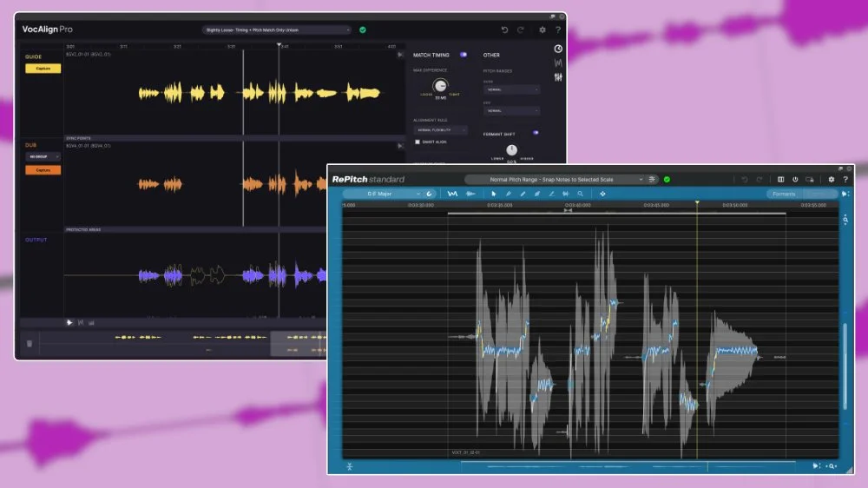The width and height of the screenshot is (868, 488).
Task: Click the orange Dub Capture button
Action: tap(43, 170)
